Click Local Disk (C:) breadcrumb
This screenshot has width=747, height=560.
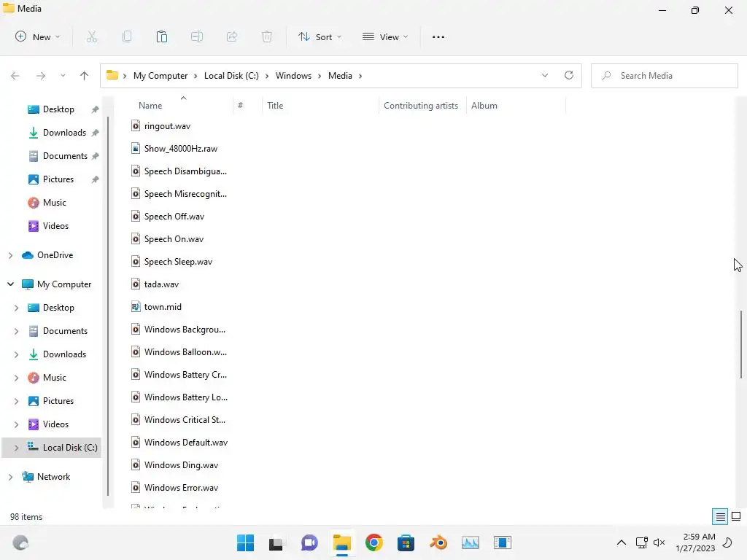[231, 76]
